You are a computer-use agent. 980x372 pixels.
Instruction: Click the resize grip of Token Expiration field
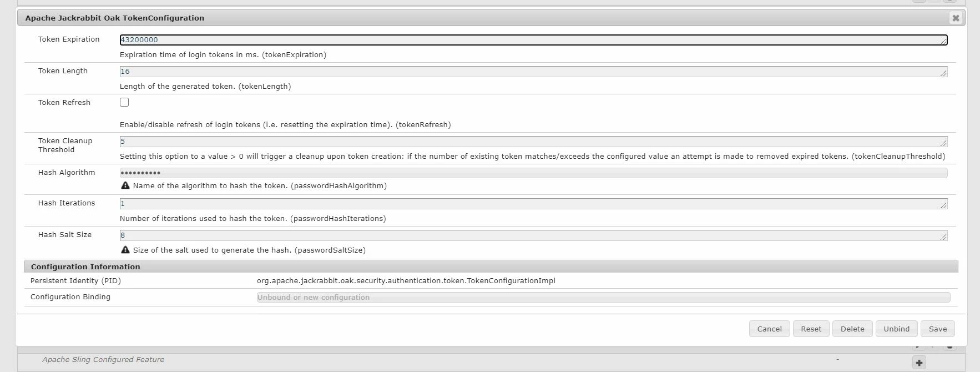pos(943,42)
